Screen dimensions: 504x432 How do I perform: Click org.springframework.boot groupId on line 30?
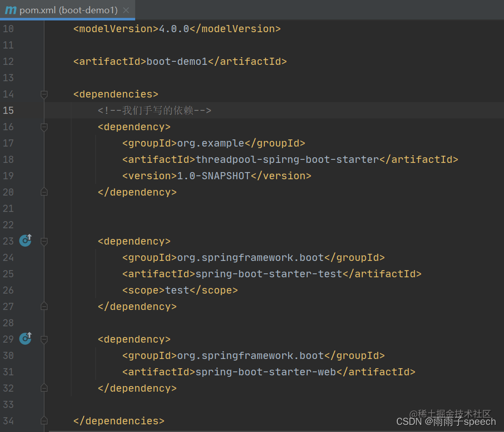(250, 356)
